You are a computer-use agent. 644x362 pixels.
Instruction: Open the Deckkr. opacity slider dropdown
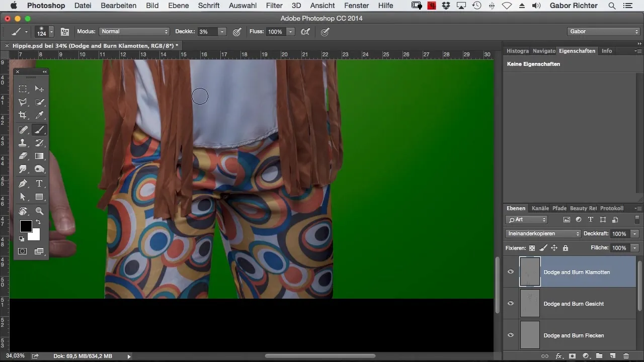[x=222, y=32]
